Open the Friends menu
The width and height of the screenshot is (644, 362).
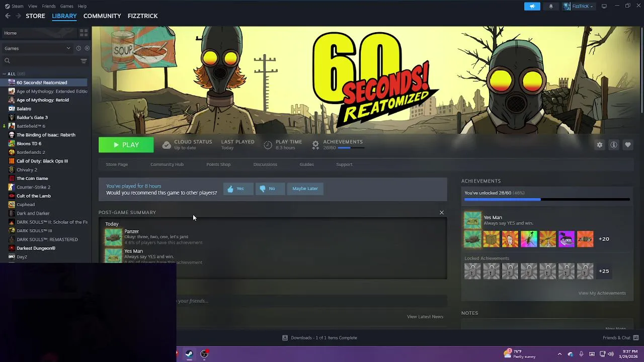tap(49, 6)
